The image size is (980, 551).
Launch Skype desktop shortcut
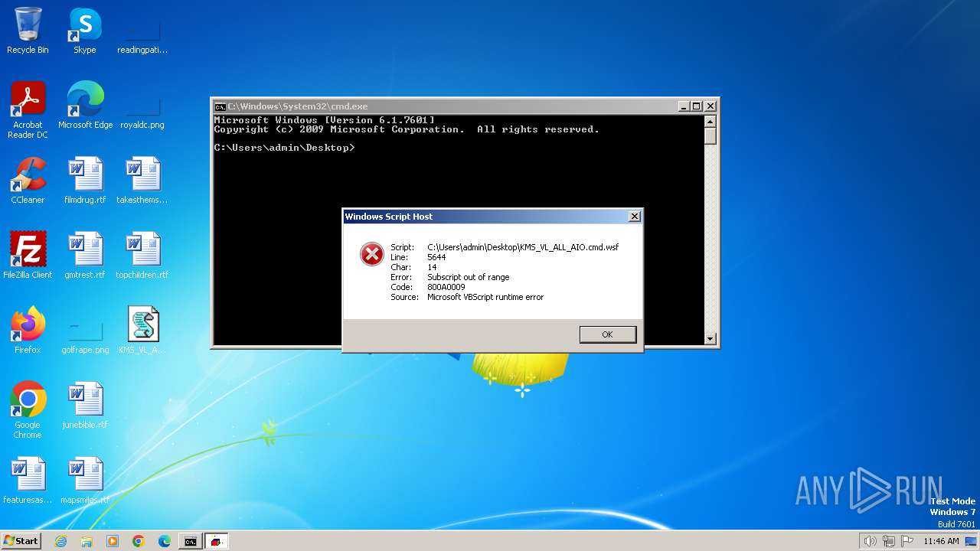point(85,31)
